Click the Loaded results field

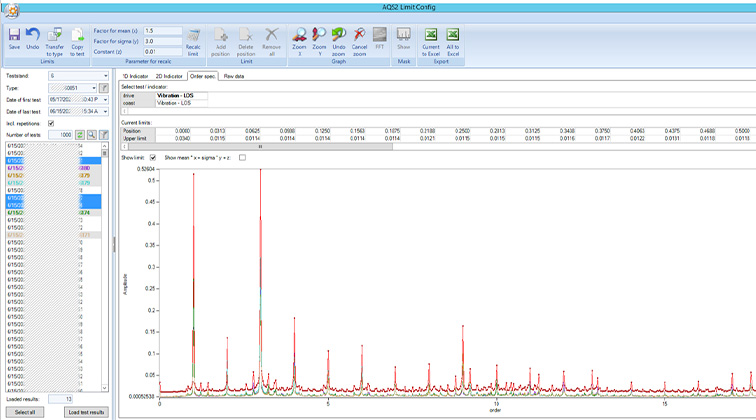coord(60,399)
